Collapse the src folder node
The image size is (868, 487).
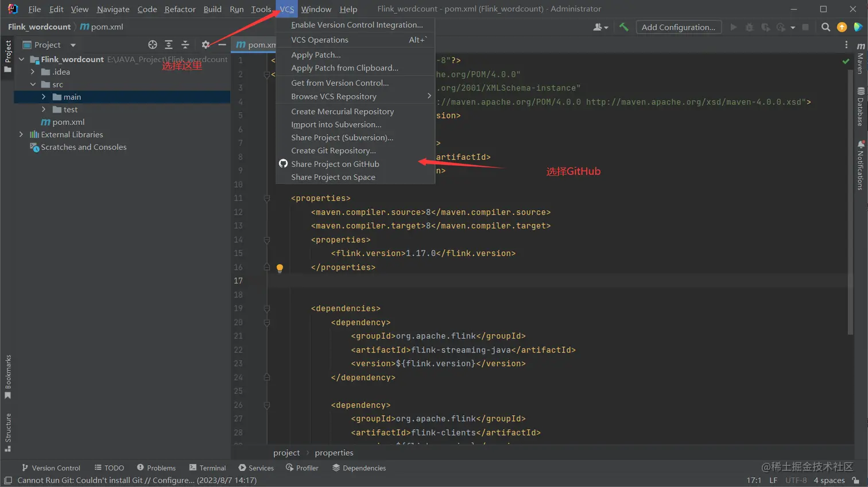(x=33, y=84)
